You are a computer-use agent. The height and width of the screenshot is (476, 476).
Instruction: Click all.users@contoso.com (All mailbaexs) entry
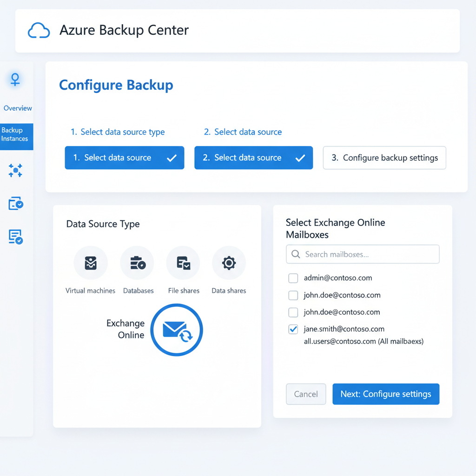(x=364, y=342)
